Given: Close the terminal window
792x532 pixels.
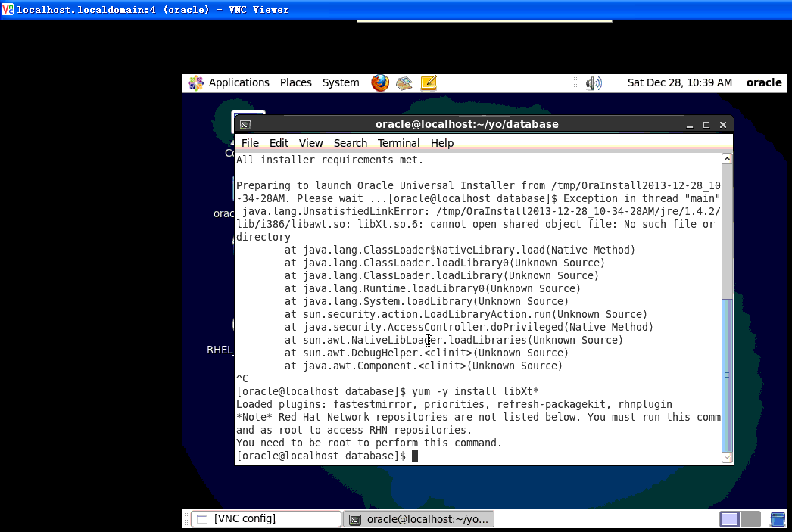Looking at the screenshot, I should click(x=723, y=125).
